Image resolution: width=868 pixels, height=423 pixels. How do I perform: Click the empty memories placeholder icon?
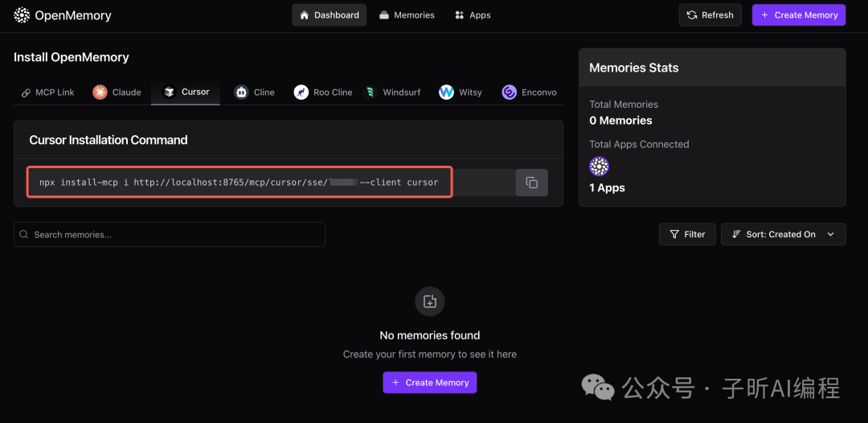430,302
